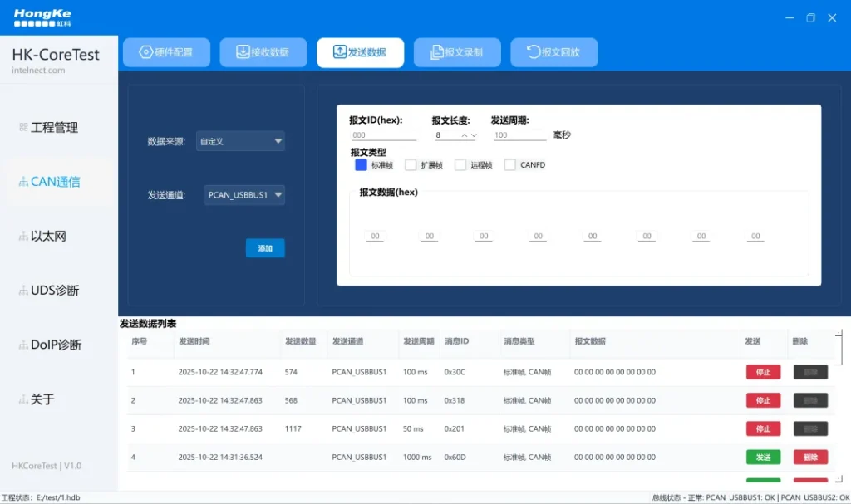Viewport: 851px width, 504px height.
Task: Switch to the 发送数据 tab
Action: click(x=360, y=52)
